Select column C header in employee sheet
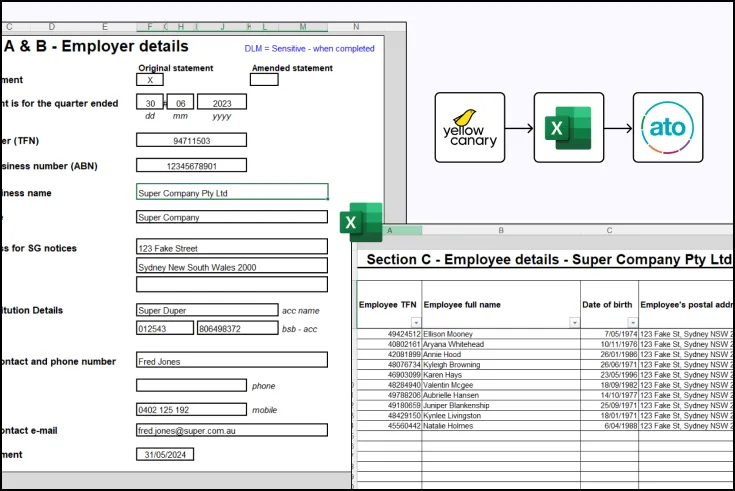 pyautogui.click(x=609, y=230)
